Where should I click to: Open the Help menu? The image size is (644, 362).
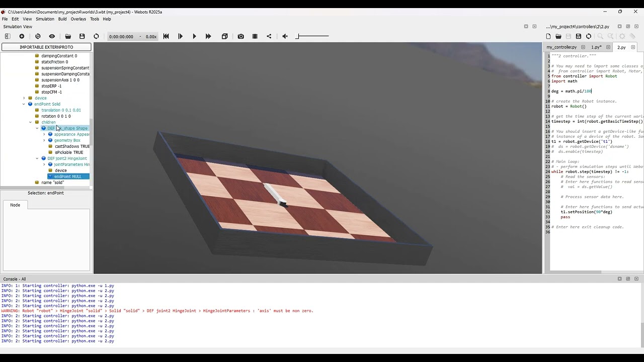tap(107, 19)
